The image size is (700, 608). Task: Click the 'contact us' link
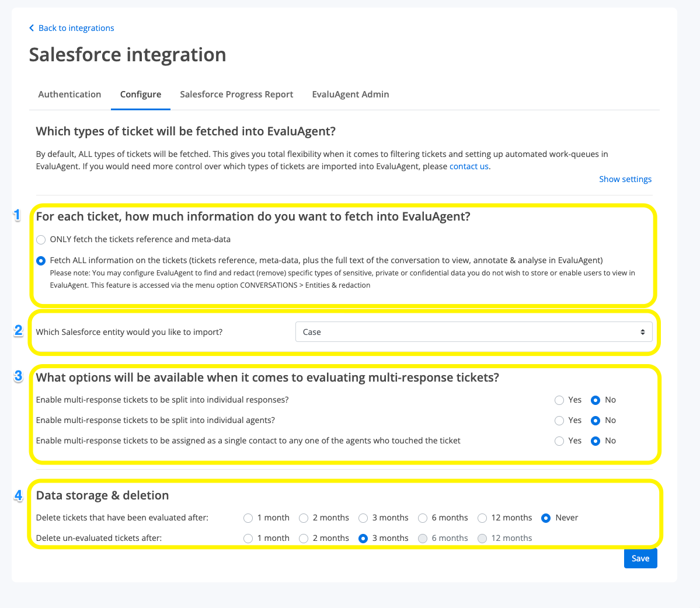click(469, 166)
